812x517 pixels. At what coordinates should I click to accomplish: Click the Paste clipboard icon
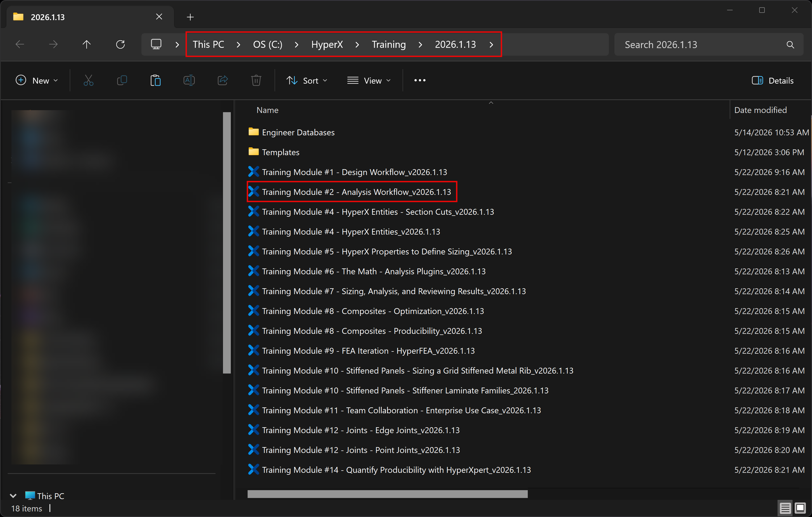pyautogui.click(x=155, y=80)
